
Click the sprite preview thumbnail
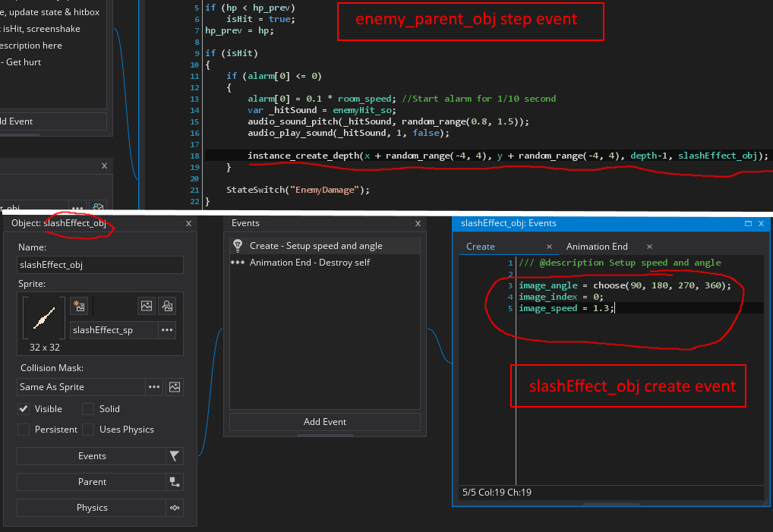click(x=44, y=318)
